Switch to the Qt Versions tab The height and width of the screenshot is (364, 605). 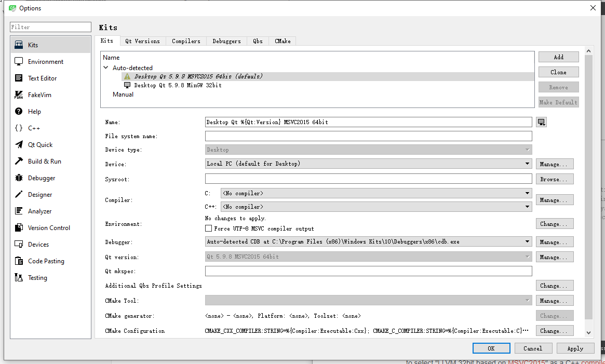(142, 41)
